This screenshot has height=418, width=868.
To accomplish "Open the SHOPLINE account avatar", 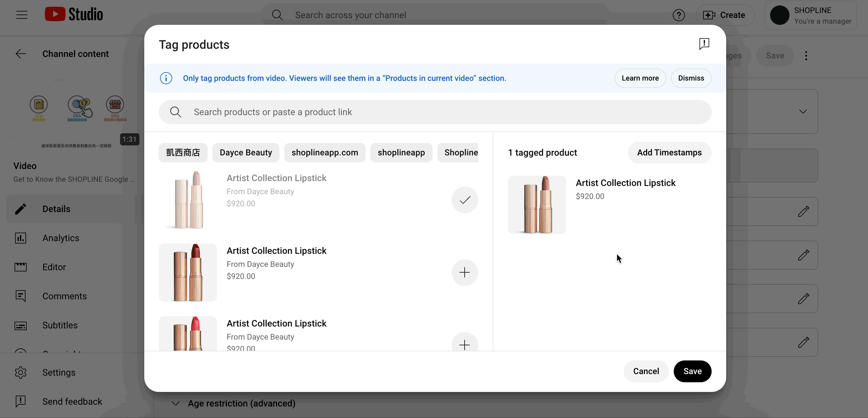I will pyautogui.click(x=780, y=15).
